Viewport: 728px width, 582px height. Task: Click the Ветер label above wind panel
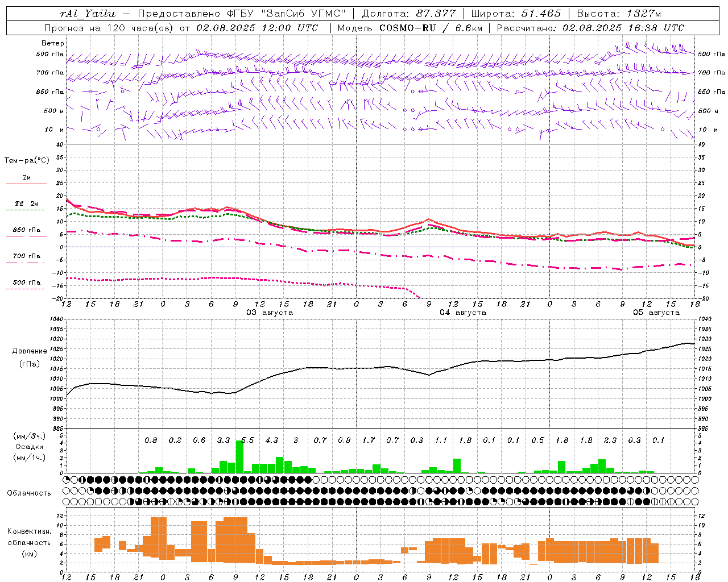click(x=53, y=43)
